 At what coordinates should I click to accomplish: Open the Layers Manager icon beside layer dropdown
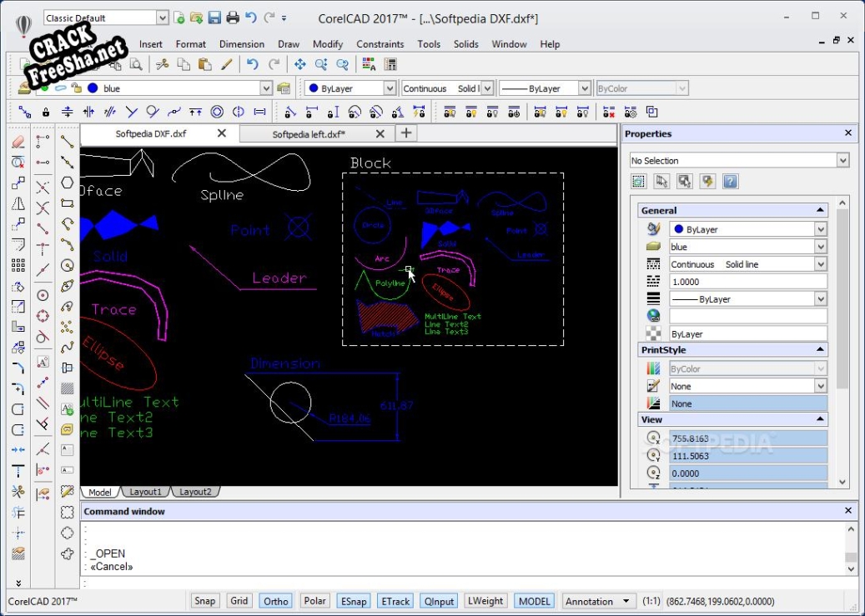[x=284, y=88]
